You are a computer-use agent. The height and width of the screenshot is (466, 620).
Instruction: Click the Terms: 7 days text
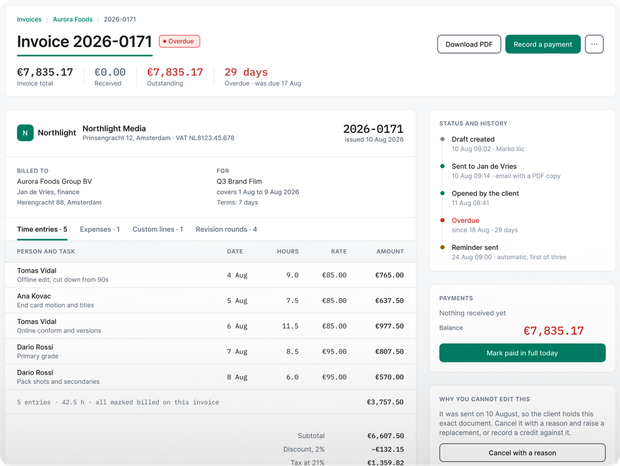tap(237, 202)
